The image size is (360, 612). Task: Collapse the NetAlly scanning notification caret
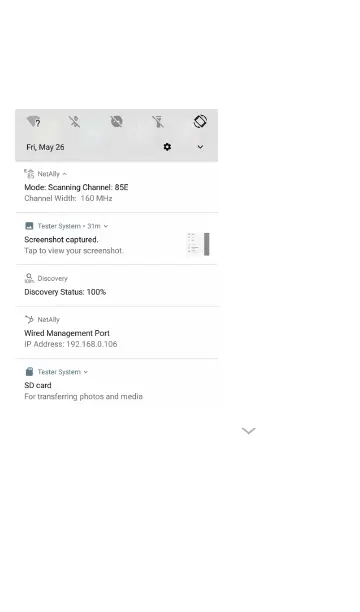tap(64, 174)
